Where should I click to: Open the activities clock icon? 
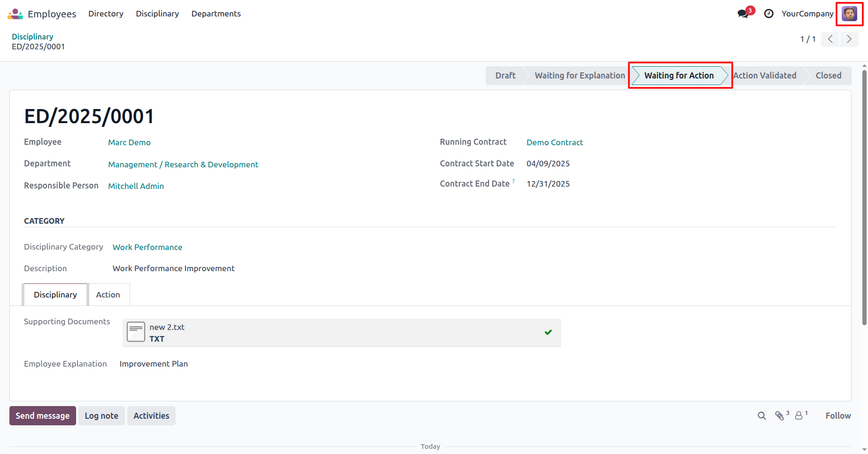769,14
